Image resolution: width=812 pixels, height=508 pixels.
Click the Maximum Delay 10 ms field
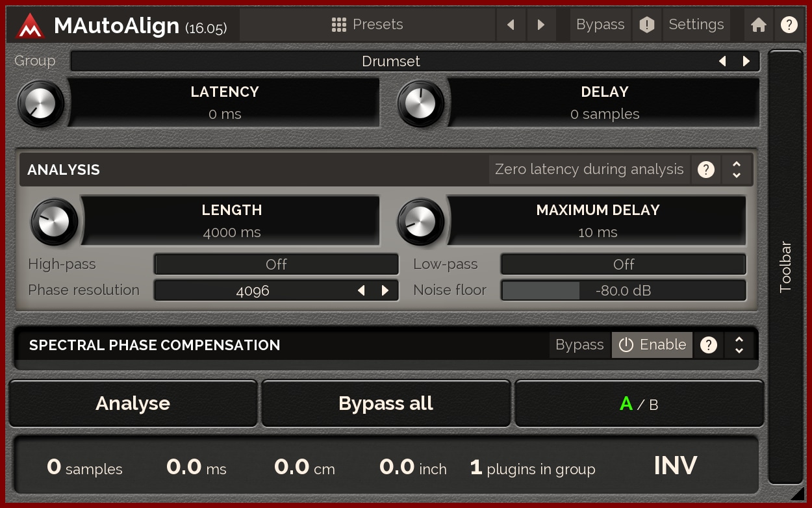[597, 221]
